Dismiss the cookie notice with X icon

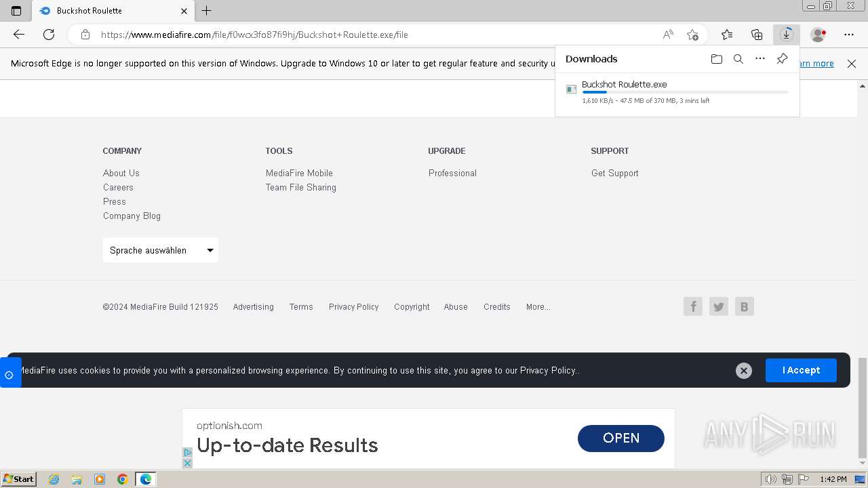click(744, 371)
